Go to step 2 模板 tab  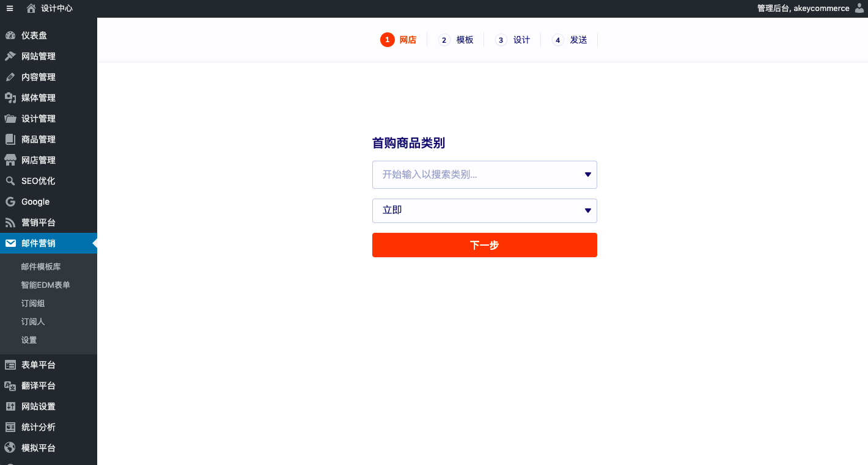point(456,40)
